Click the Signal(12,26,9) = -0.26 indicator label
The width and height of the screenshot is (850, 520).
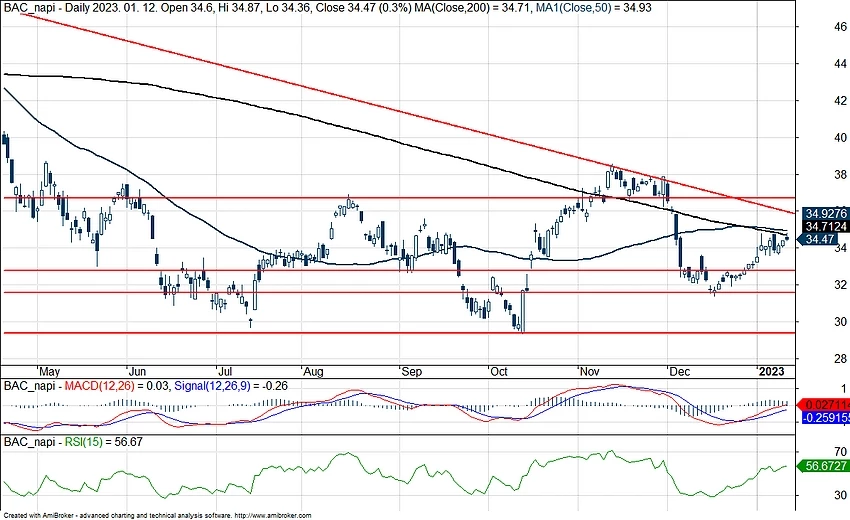click(x=230, y=386)
